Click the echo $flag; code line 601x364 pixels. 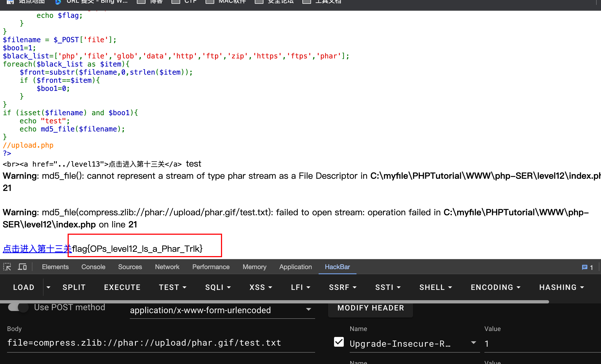tap(60, 15)
